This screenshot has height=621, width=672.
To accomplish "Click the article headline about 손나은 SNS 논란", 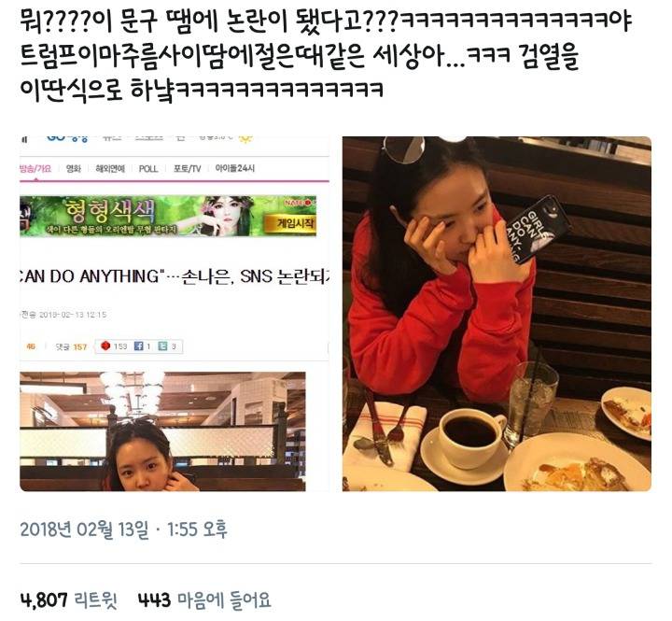I will (175, 276).
